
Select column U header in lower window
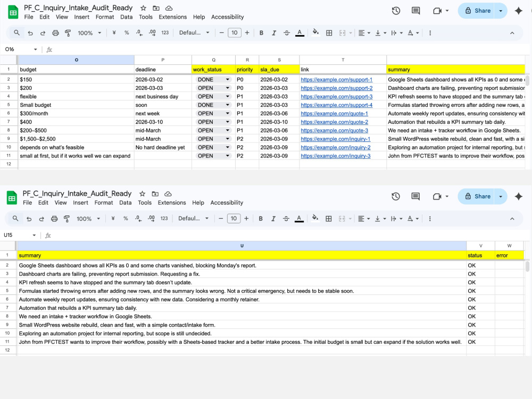pos(242,246)
